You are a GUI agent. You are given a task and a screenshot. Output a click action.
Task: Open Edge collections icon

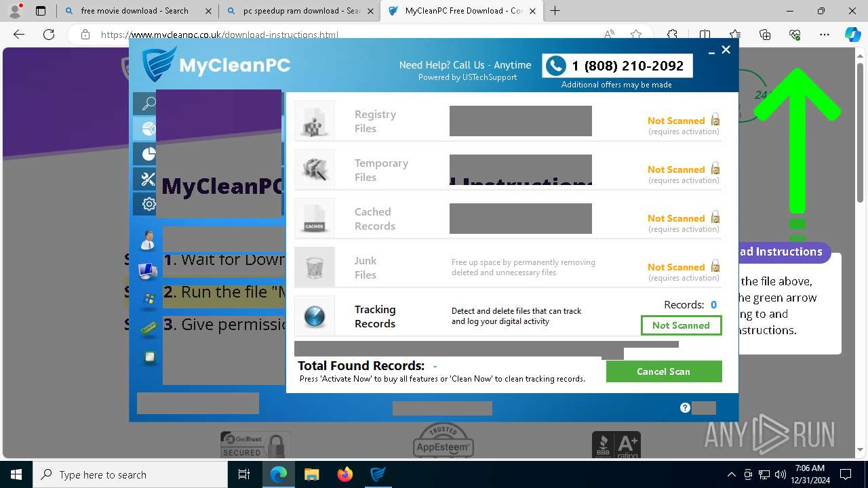click(765, 35)
